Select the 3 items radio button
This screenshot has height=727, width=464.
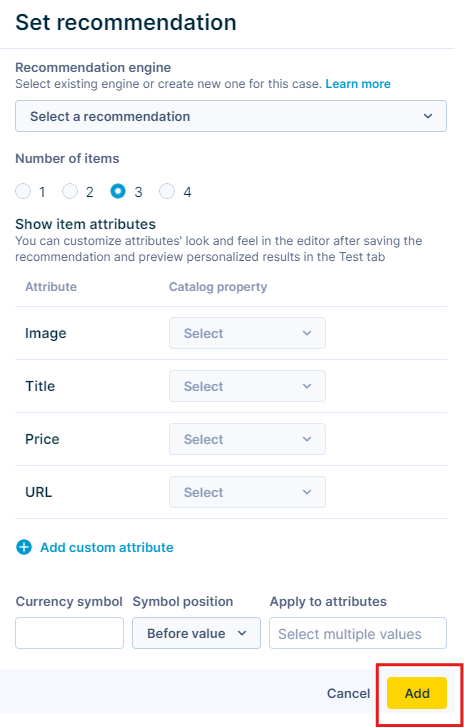click(x=118, y=191)
